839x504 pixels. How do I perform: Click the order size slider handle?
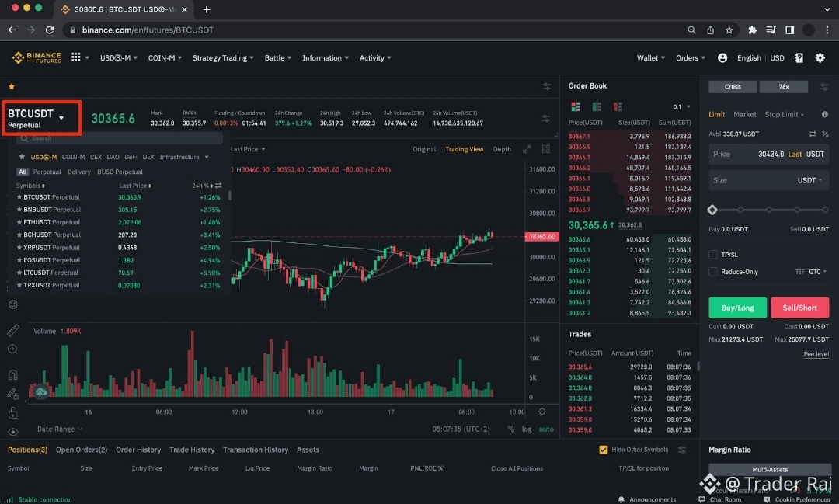(x=712, y=210)
